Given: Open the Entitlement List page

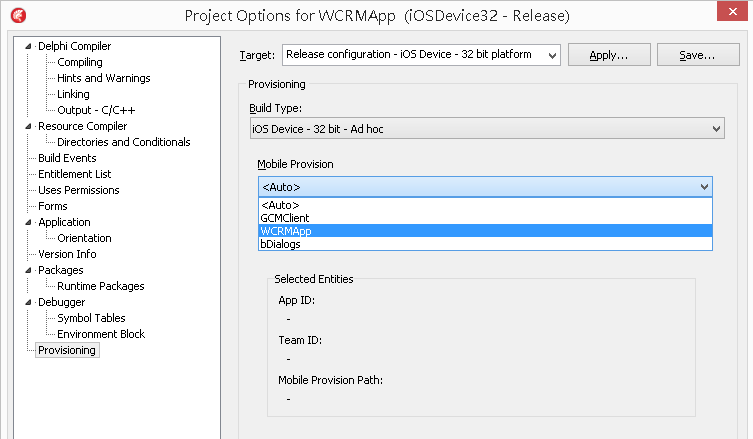Looking at the screenshot, I should 74,174.
